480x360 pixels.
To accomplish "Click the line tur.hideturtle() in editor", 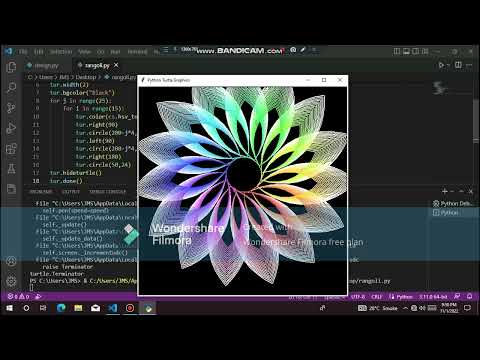I will click(75, 173).
